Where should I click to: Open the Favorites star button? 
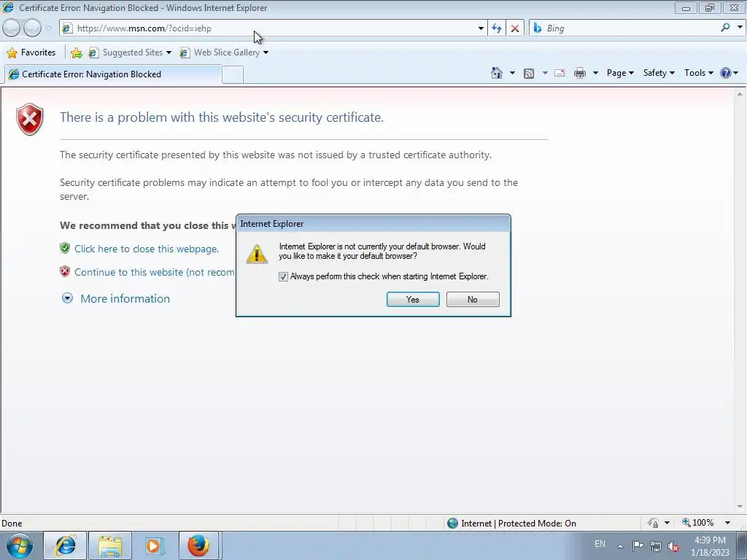pyautogui.click(x=31, y=52)
